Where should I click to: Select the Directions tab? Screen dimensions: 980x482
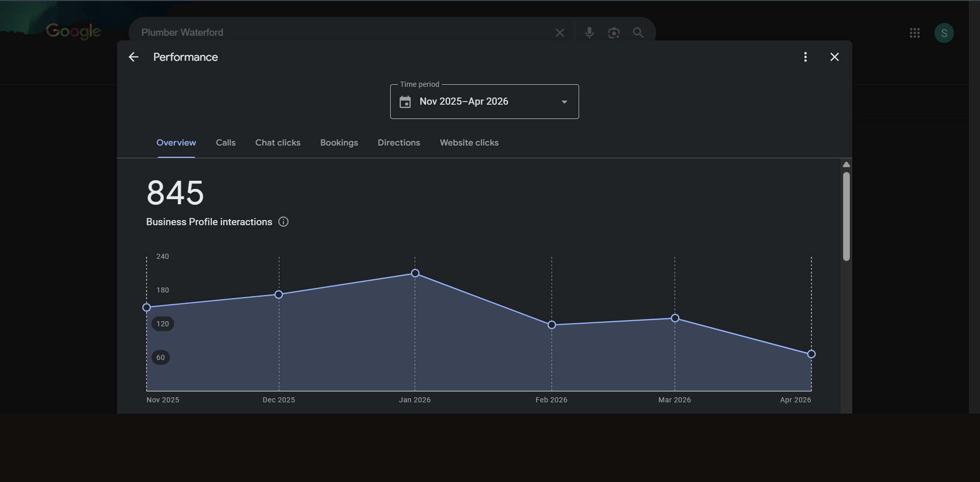pos(398,142)
